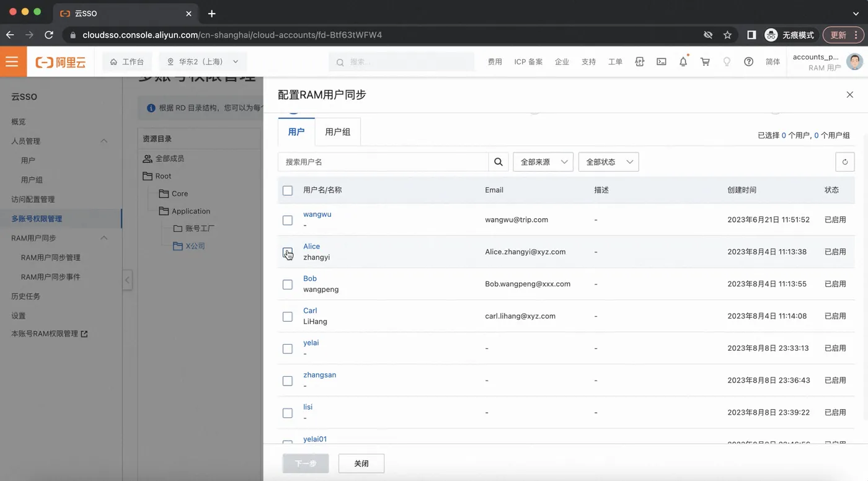Screen dimensions: 868x481
Task: Open 多账号权限管理 in the sidebar
Action: pos(37,219)
